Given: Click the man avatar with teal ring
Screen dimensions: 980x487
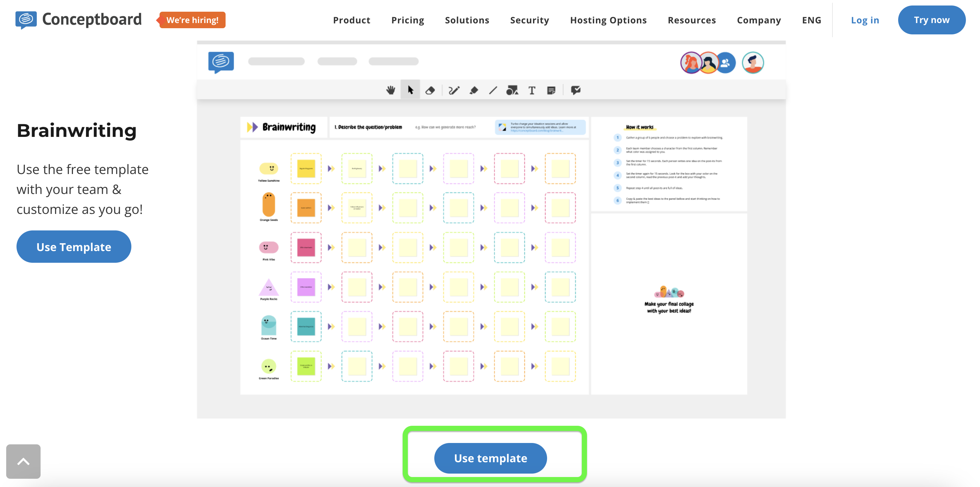Looking at the screenshot, I should pyautogui.click(x=753, y=63).
